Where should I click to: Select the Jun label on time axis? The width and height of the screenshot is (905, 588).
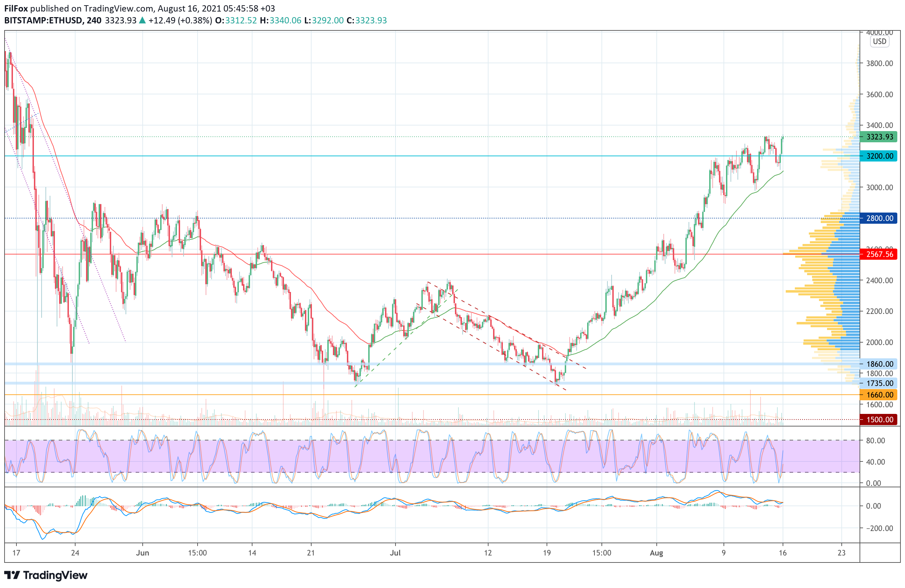(143, 553)
